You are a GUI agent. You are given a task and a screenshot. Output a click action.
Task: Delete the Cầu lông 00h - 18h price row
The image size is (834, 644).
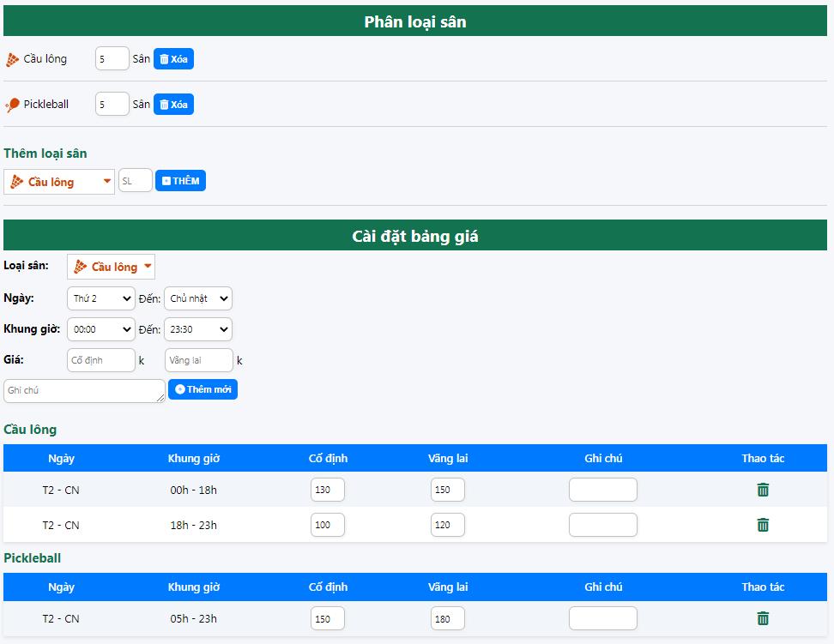[x=763, y=490]
